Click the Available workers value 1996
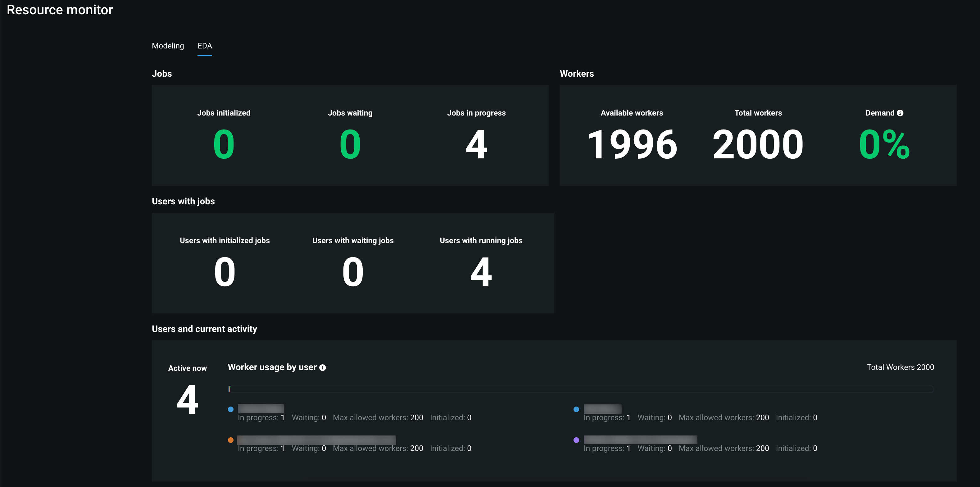The height and width of the screenshot is (487, 980). (632, 144)
